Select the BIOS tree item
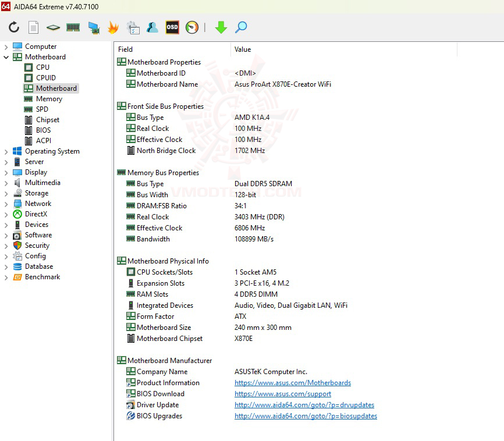This screenshot has width=504, height=441. [x=44, y=130]
